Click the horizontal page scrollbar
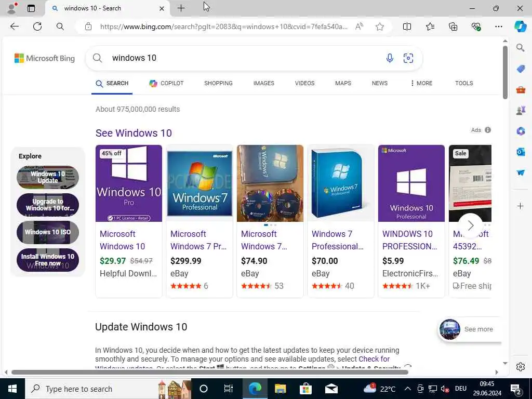The width and height of the screenshot is (532, 399). 210,372
